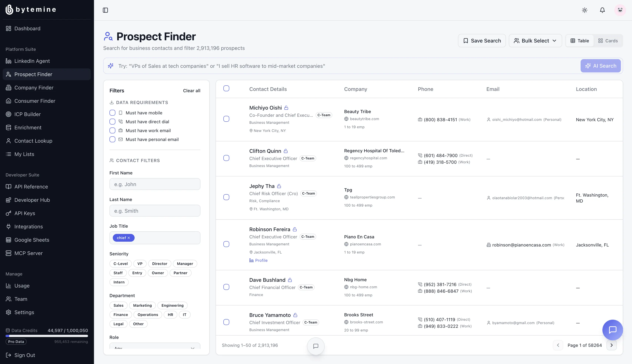632x364 pixels.
Task: Switch theme with the sun icon
Action: pyautogui.click(x=584, y=10)
